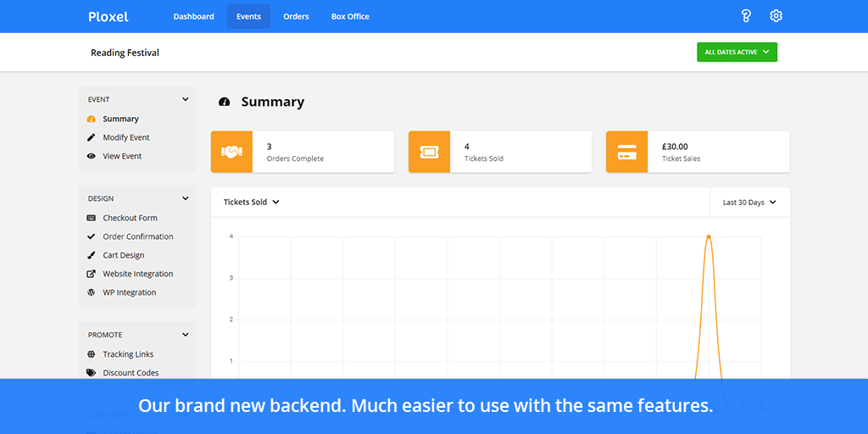Viewport: 868px width, 434px height.
Task: Click the Ploxel logo
Action: tap(108, 17)
